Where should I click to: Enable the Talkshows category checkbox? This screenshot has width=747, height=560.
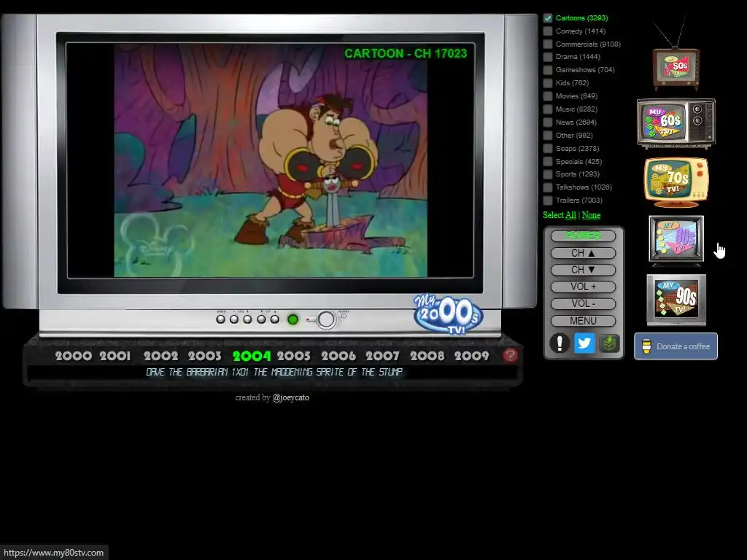[x=548, y=187]
